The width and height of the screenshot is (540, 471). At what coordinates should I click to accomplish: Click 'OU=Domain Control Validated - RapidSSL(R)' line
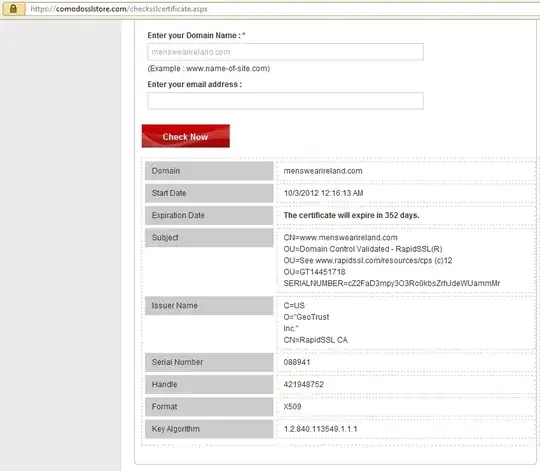click(363, 249)
